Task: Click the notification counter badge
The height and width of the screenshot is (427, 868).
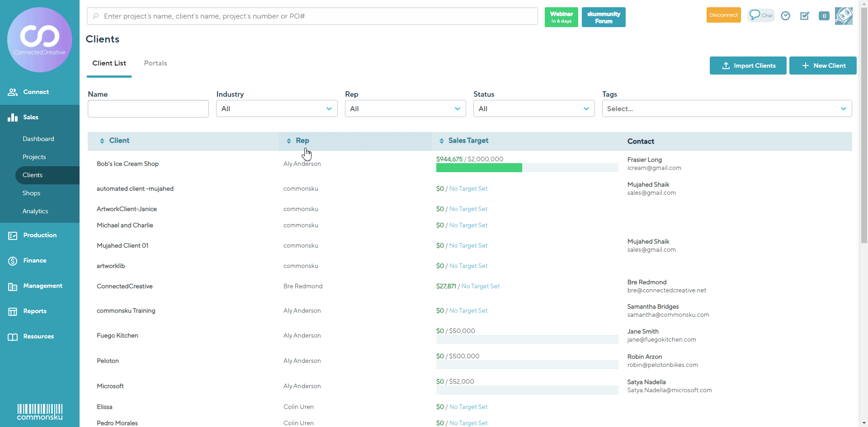Action: pos(824,15)
